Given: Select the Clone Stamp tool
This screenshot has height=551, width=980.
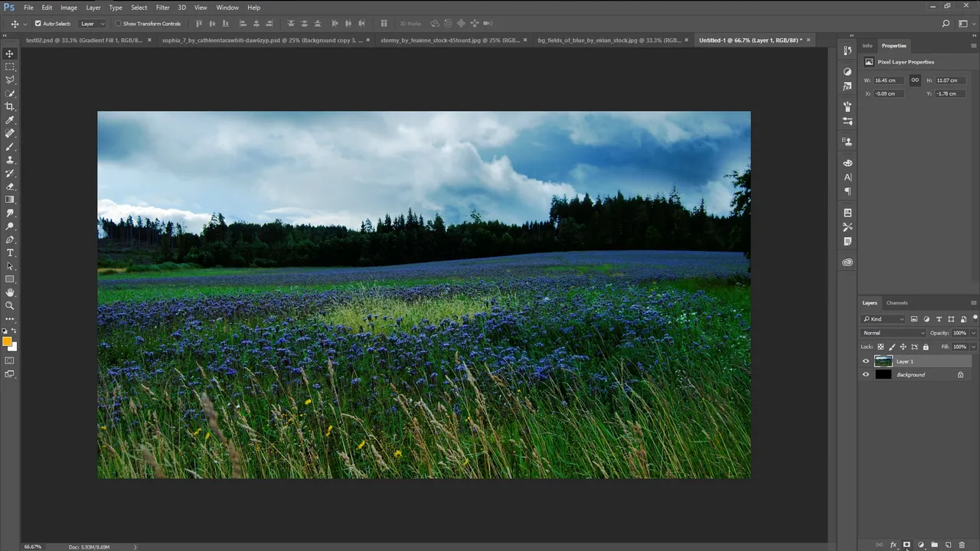Looking at the screenshot, I should tap(10, 160).
